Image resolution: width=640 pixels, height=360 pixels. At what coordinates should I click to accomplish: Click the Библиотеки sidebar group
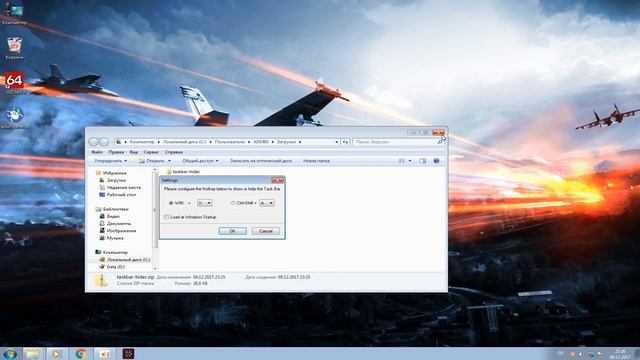[x=112, y=209]
